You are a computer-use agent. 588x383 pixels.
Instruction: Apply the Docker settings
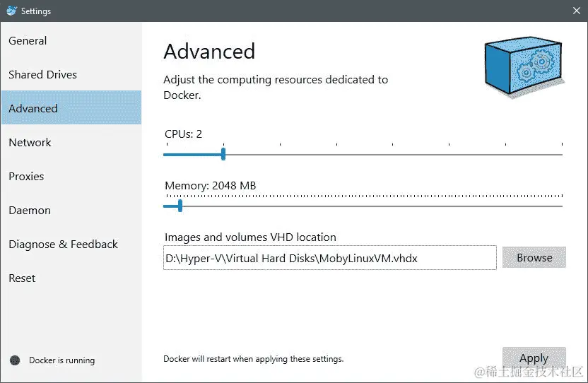point(534,358)
